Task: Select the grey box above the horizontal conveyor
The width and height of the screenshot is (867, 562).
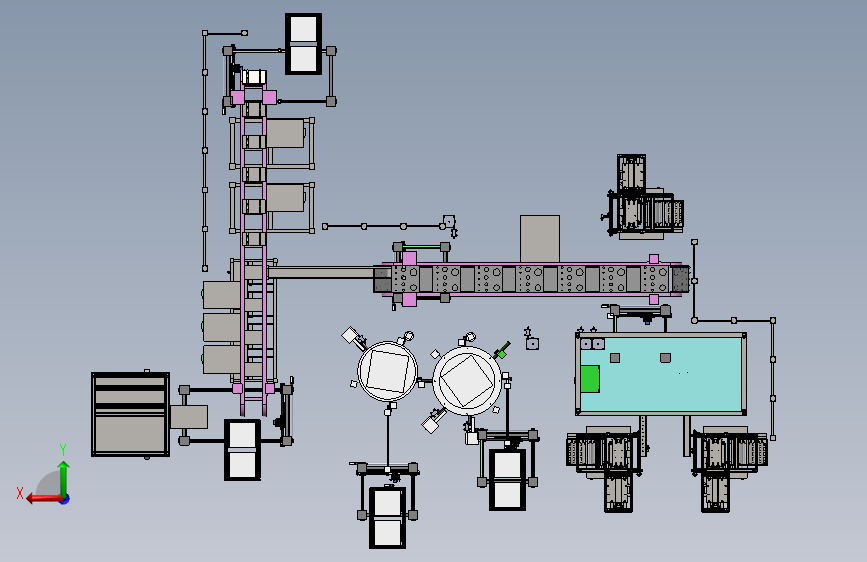Action: click(540, 238)
